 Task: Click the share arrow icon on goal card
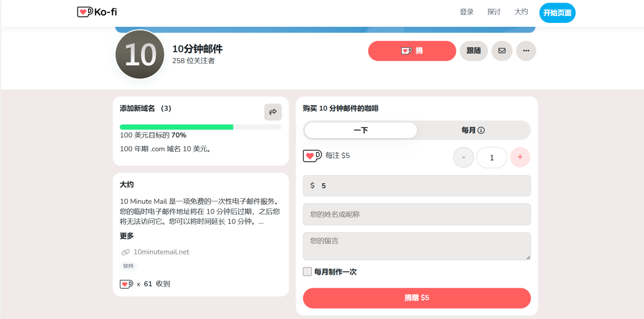pos(273,112)
